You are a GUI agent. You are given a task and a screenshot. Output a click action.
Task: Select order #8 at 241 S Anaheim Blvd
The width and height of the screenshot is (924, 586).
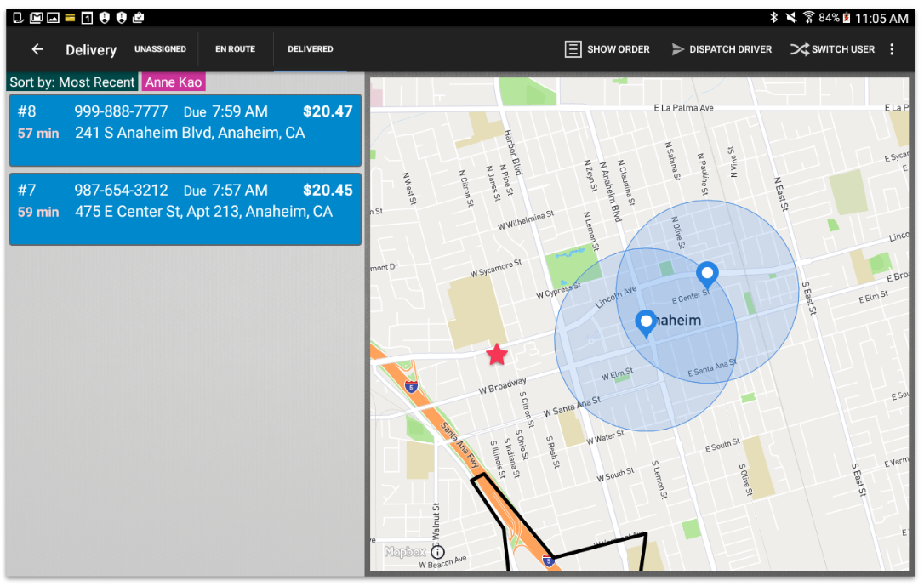(x=185, y=130)
